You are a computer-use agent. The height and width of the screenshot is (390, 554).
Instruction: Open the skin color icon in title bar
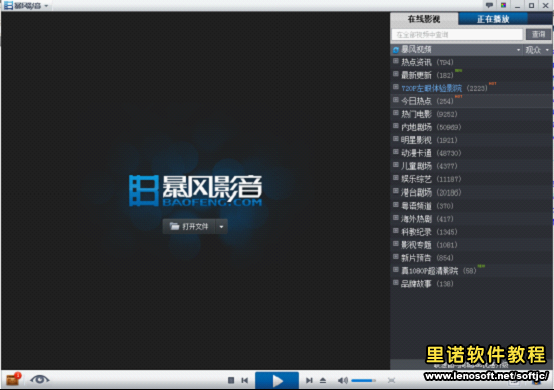coord(503,5)
